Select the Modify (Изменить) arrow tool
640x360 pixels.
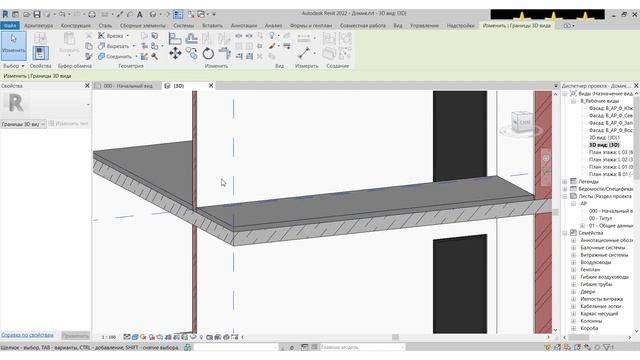[13, 45]
